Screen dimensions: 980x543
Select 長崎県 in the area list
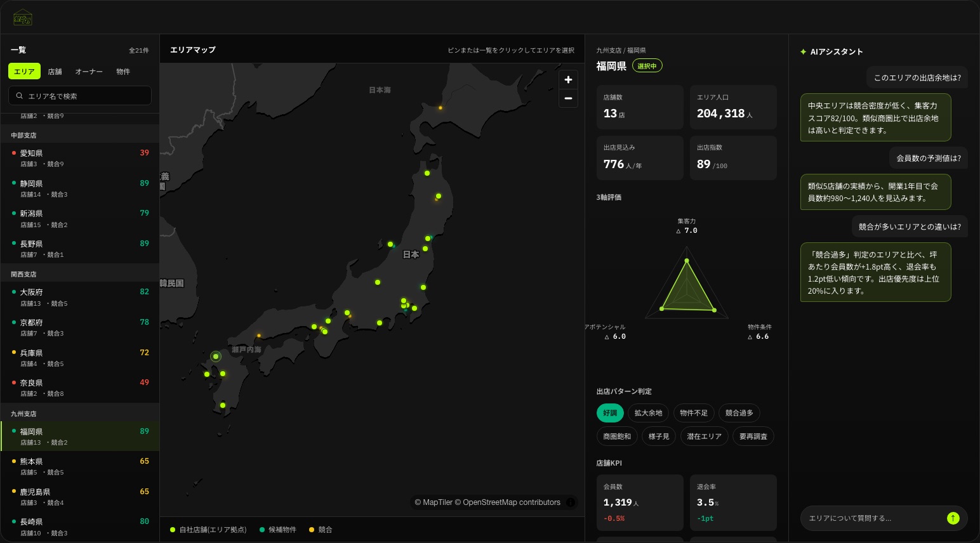pos(80,527)
